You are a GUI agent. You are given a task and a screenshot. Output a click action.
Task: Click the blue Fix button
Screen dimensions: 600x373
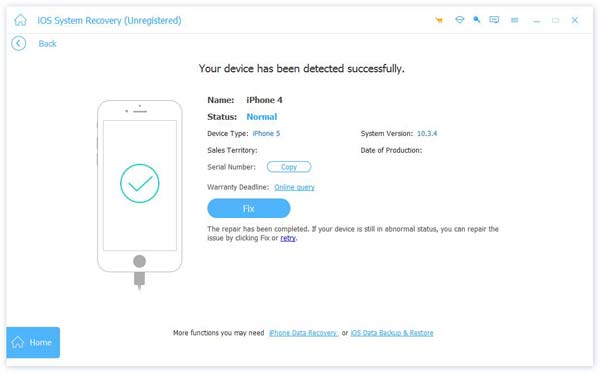pos(249,208)
